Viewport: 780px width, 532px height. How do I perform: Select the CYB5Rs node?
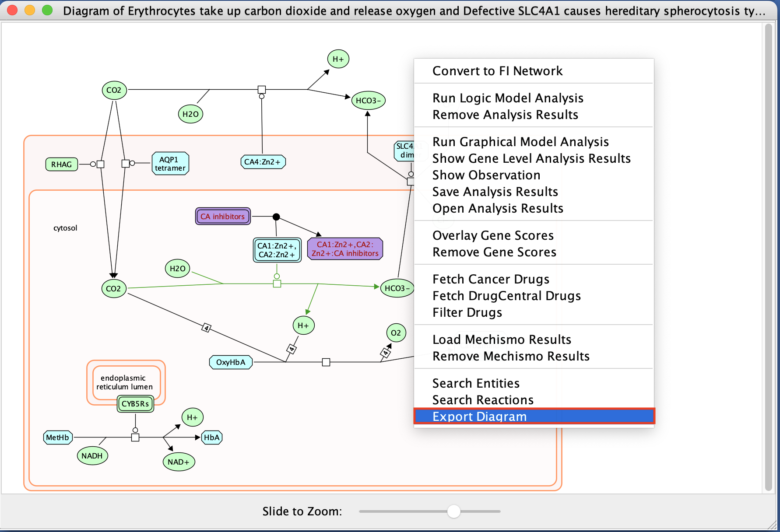[x=135, y=404]
